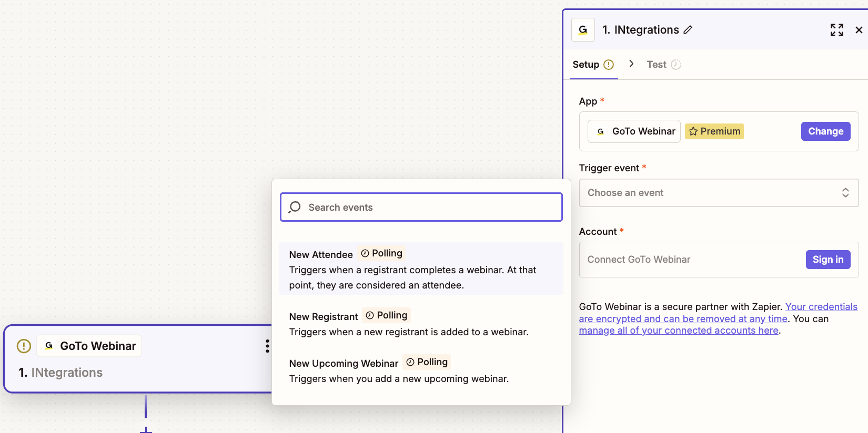Click the GoTo Webinar logo in panel header
This screenshot has width=868, height=433.
[583, 30]
